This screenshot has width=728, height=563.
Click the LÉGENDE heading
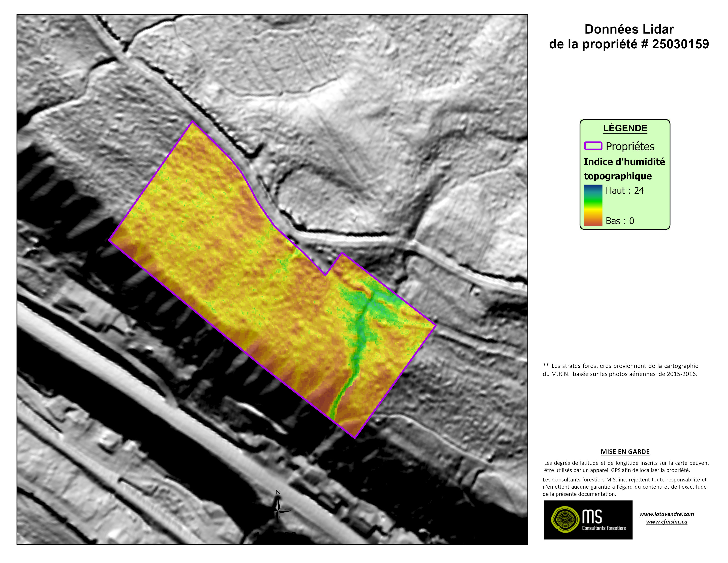pyautogui.click(x=625, y=128)
